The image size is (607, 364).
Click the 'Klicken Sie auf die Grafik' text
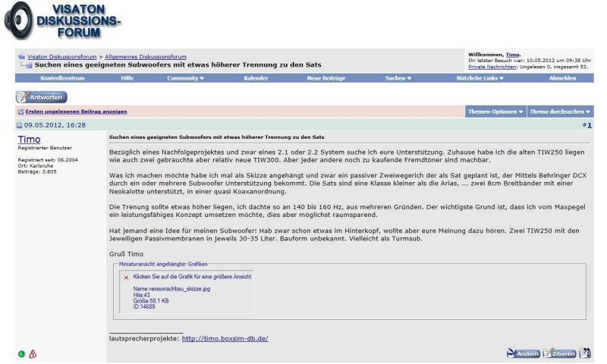point(192,277)
